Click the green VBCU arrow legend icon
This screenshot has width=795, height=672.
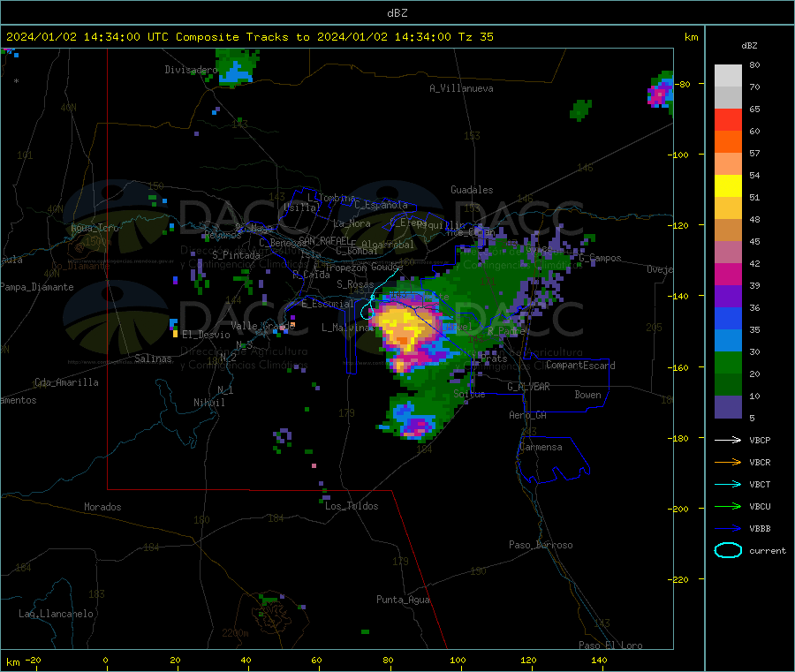pos(728,506)
